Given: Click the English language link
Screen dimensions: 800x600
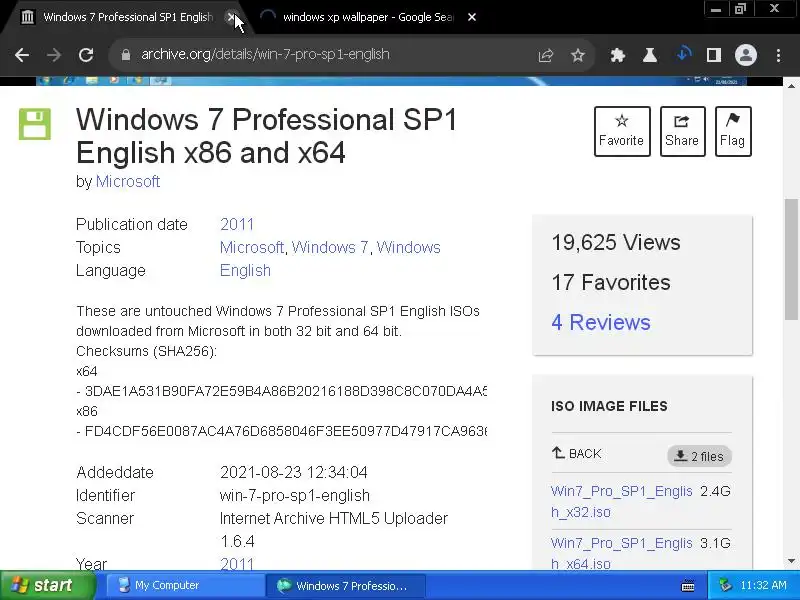Looking at the screenshot, I should [245, 270].
